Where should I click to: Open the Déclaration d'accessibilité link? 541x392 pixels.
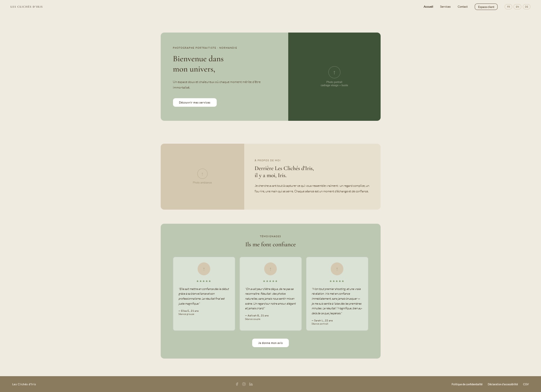click(x=503, y=384)
